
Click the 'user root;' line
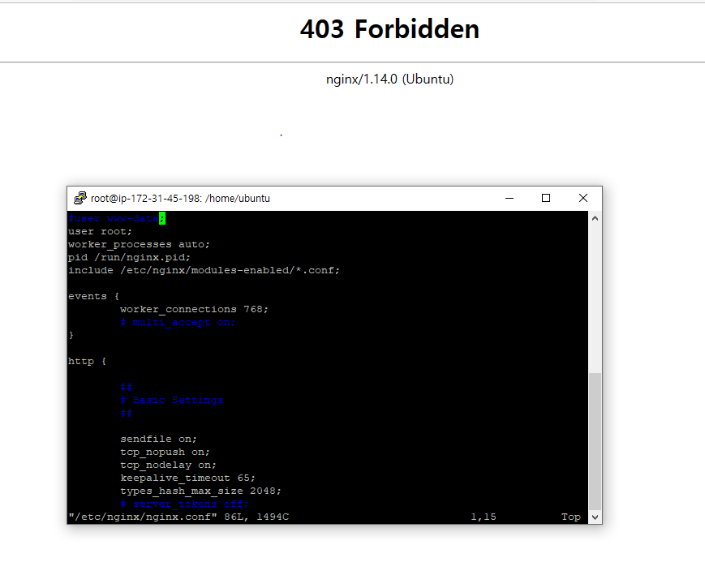pos(101,231)
